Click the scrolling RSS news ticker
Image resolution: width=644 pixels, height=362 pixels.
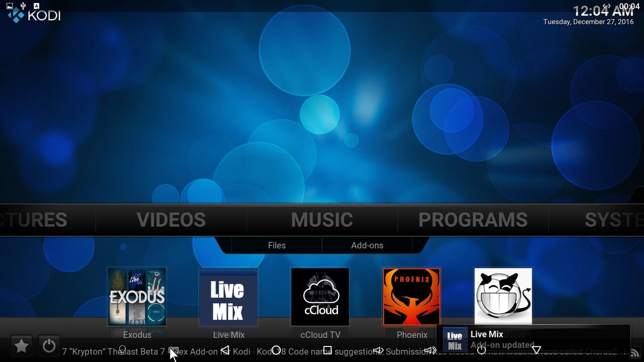tap(345, 352)
